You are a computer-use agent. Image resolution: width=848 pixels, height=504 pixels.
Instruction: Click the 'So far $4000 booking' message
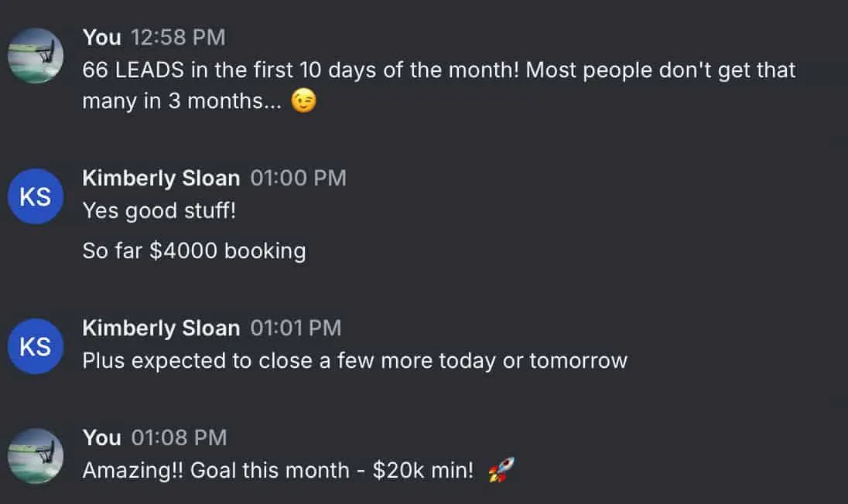pyautogui.click(x=194, y=250)
